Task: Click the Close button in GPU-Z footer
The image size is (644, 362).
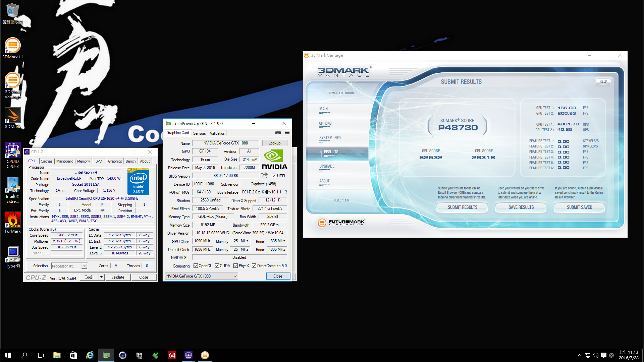Action: click(x=278, y=276)
